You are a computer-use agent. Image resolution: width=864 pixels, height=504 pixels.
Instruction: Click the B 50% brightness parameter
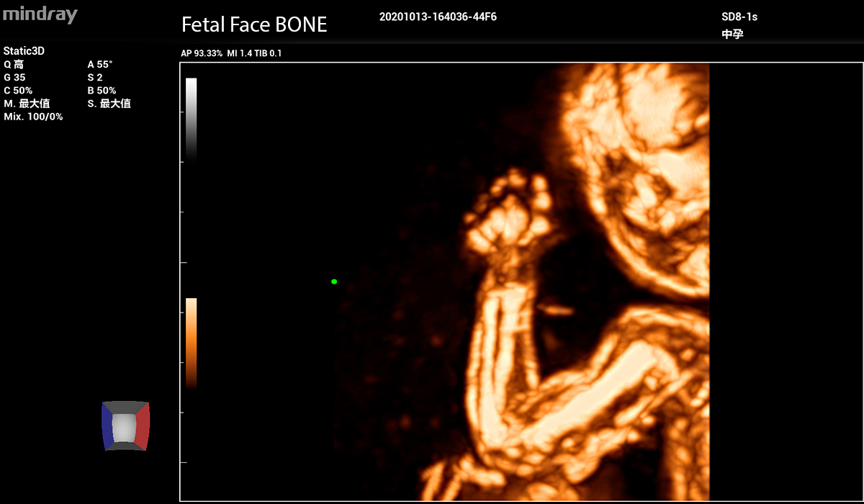(x=102, y=91)
